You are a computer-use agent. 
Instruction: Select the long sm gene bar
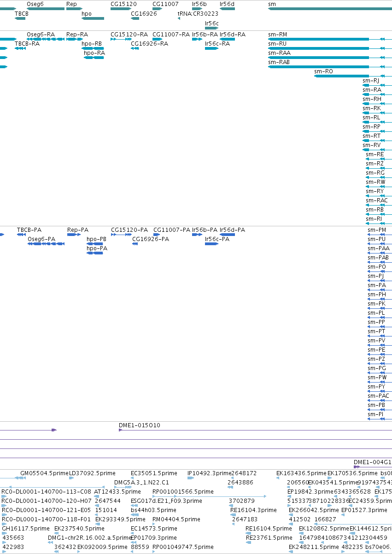point(330,9)
